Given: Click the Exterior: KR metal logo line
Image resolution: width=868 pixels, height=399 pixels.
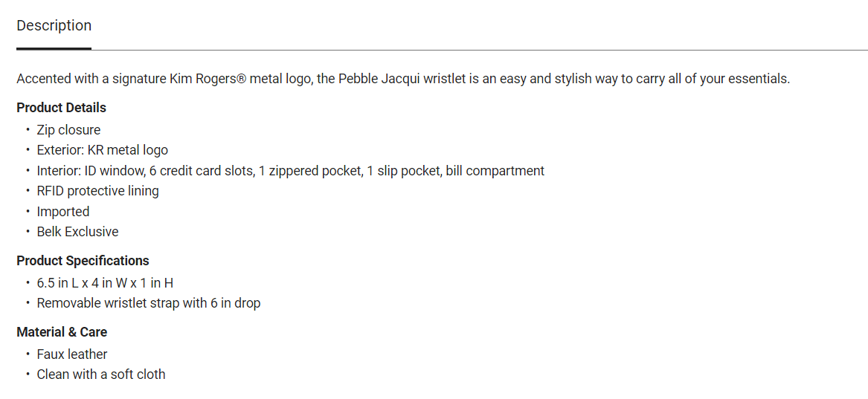Looking at the screenshot, I should coord(102,150).
